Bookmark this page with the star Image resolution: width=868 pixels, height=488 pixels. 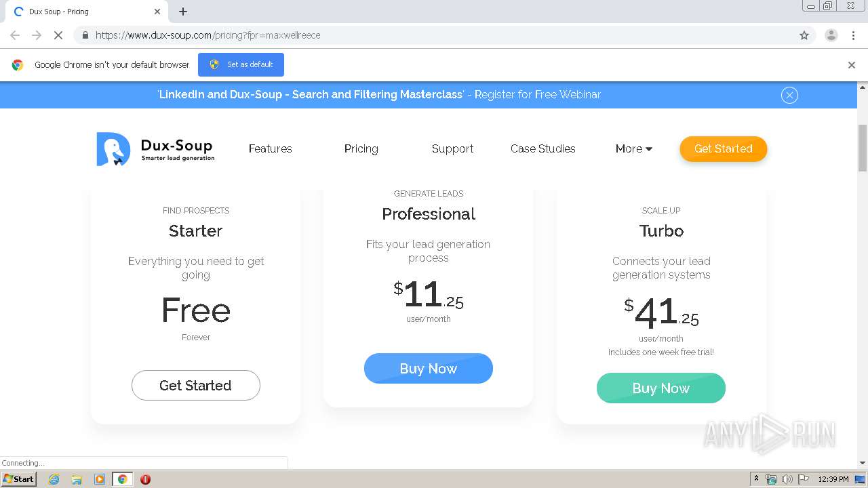coord(804,35)
